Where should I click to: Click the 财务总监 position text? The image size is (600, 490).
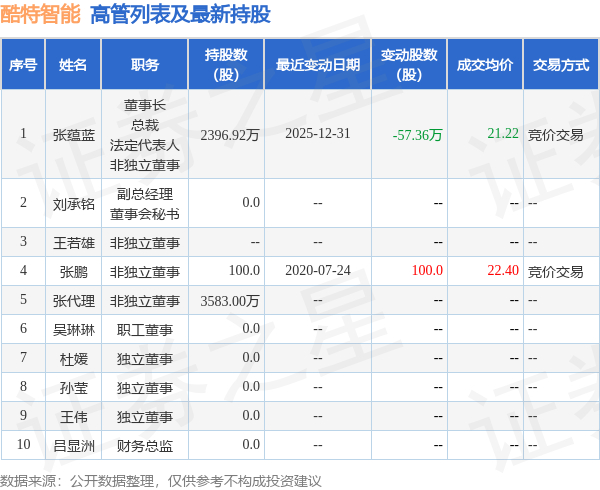145,446
